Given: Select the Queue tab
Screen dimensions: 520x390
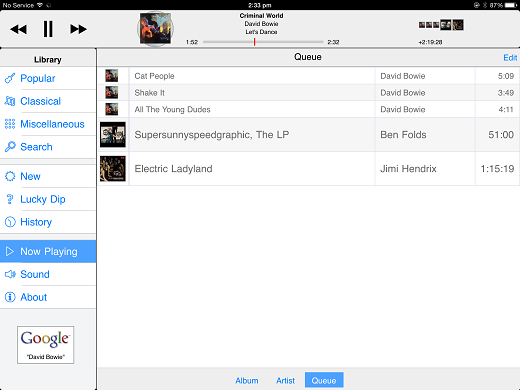Looking at the screenshot, I should pos(324,380).
